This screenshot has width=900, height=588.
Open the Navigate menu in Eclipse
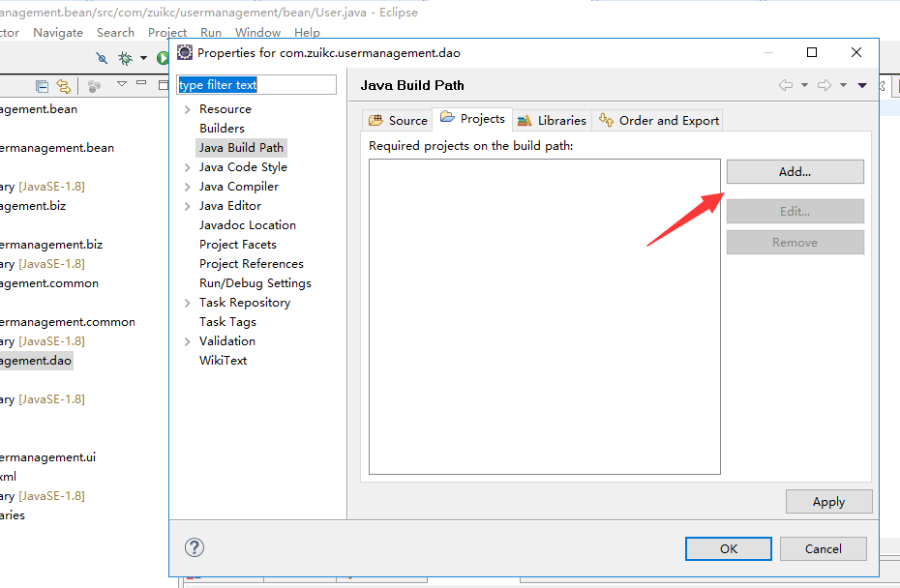click(58, 33)
